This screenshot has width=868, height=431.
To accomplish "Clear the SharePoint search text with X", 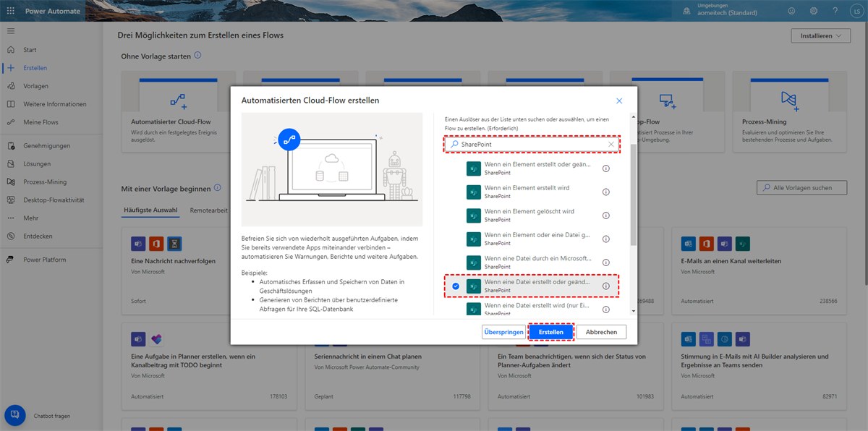I will [611, 145].
